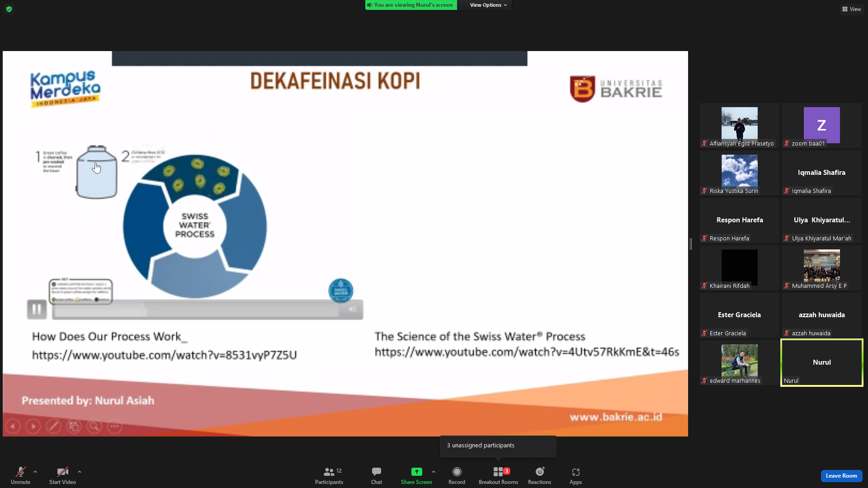
Task: Open the Apps panel
Action: 576,475
